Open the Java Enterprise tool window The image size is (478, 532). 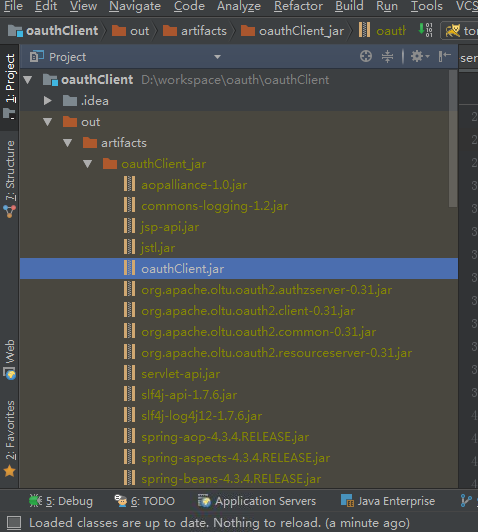pos(388,501)
